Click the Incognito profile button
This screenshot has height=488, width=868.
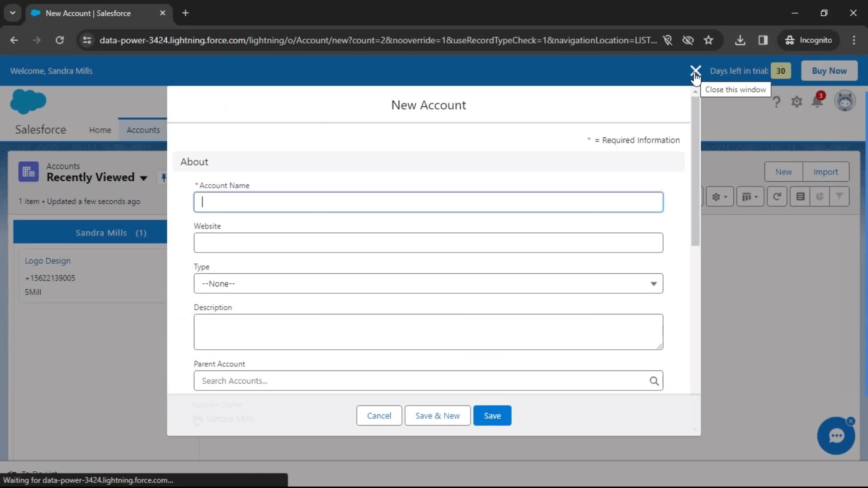(x=808, y=40)
